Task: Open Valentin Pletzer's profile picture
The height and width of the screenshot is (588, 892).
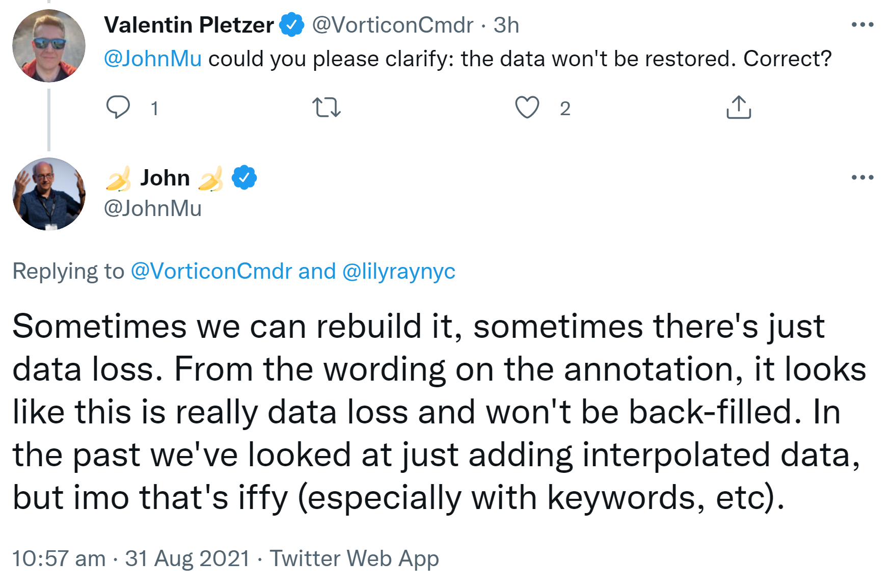Action: [x=49, y=46]
